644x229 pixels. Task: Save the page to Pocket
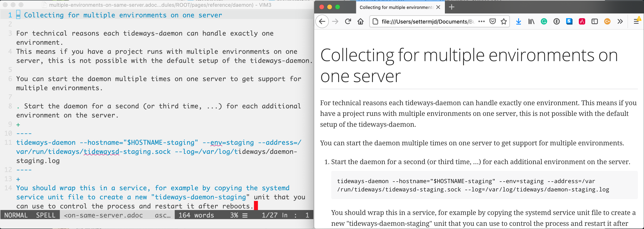[492, 21]
